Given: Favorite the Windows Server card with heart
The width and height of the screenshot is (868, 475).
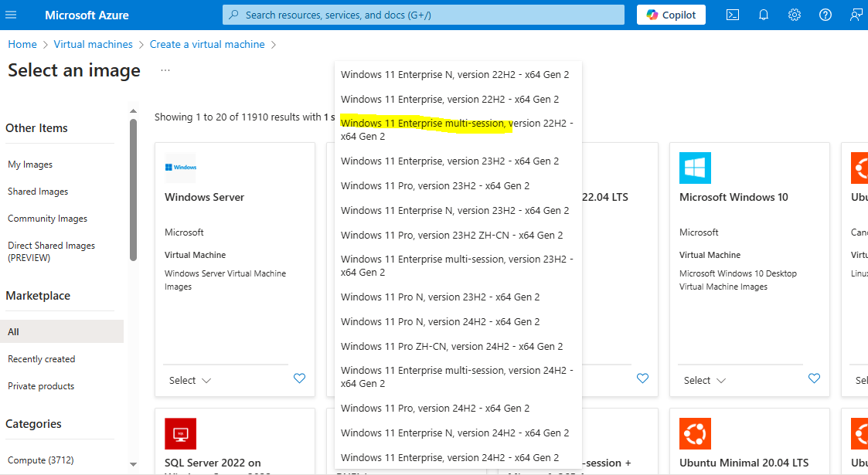Looking at the screenshot, I should coord(299,378).
